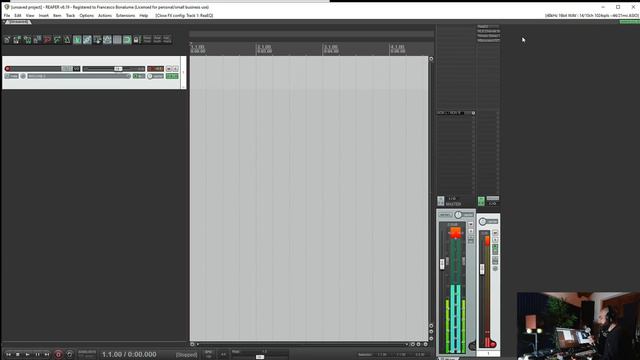Open the Extensions menu
This screenshot has height=360, width=640.
(125, 16)
